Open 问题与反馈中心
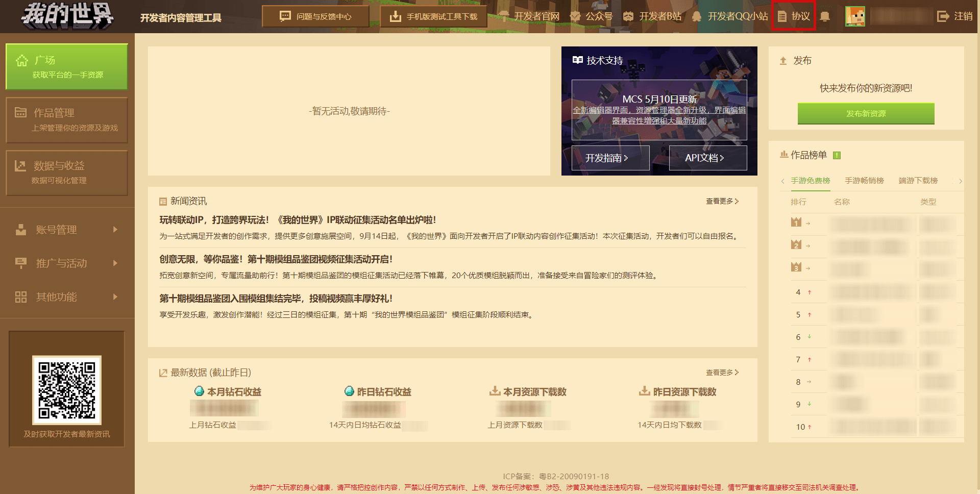Screen dimensions: 980x494 315,16
